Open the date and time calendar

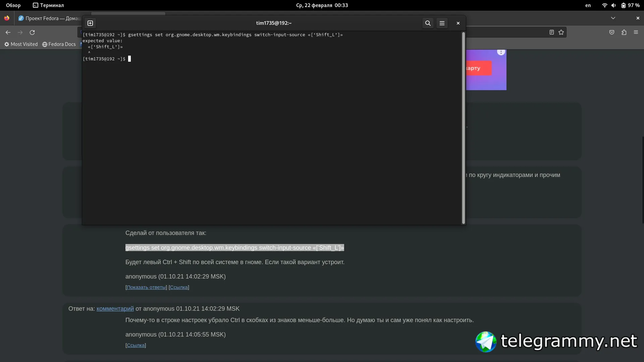(322, 5)
